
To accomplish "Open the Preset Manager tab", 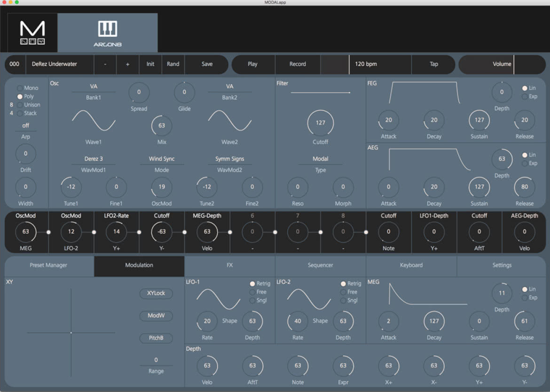I will point(48,266).
